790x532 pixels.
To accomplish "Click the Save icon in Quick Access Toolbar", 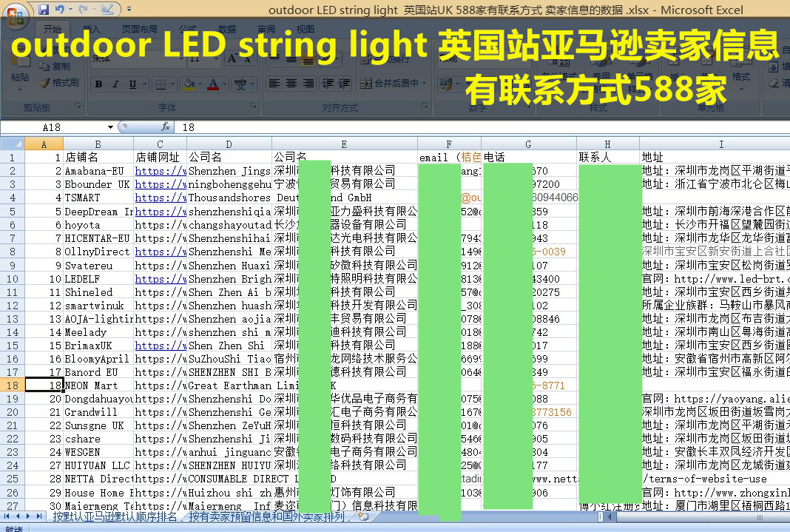I will click(44, 8).
